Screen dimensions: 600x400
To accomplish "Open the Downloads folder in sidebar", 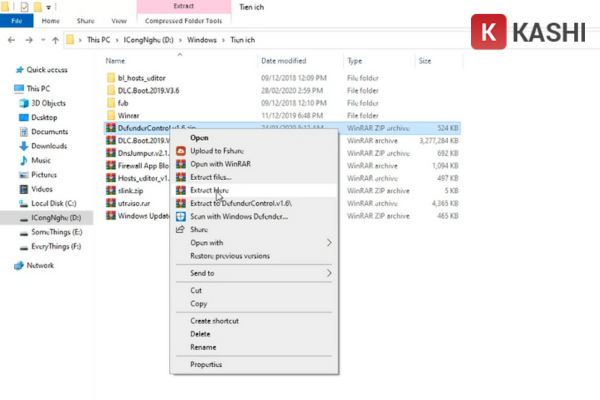I will tap(47, 145).
